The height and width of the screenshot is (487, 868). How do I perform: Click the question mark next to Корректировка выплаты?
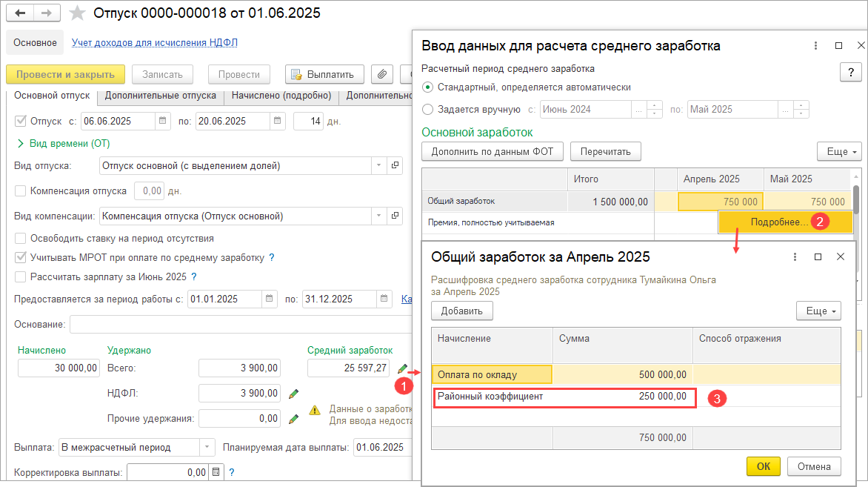232,473
